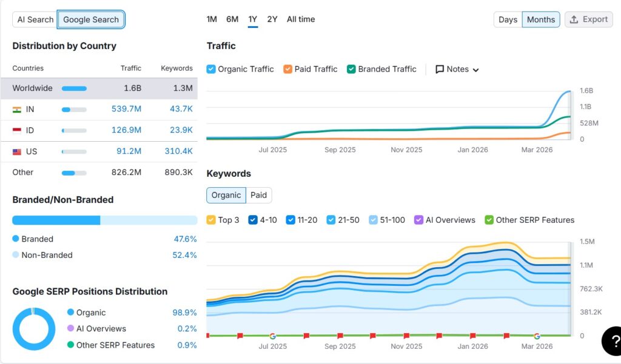
Task: Open the help question mark icon
Action: pyautogui.click(x=611, y=341)
